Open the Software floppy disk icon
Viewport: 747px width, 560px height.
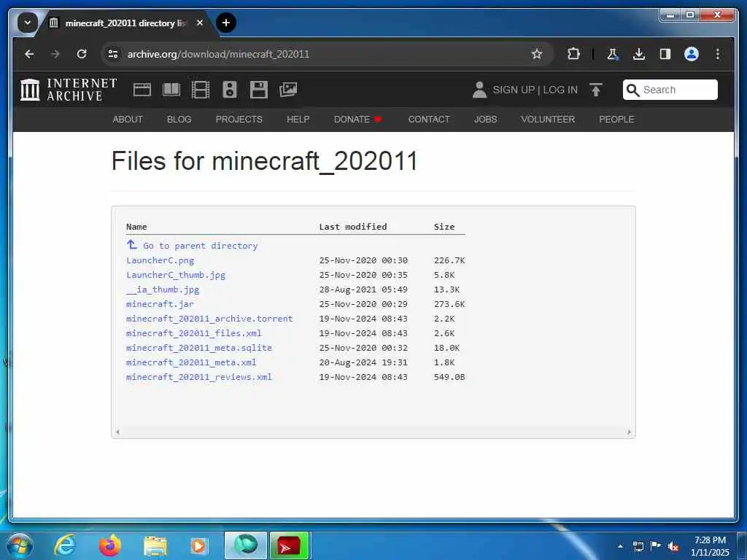(x=259, y=90)
